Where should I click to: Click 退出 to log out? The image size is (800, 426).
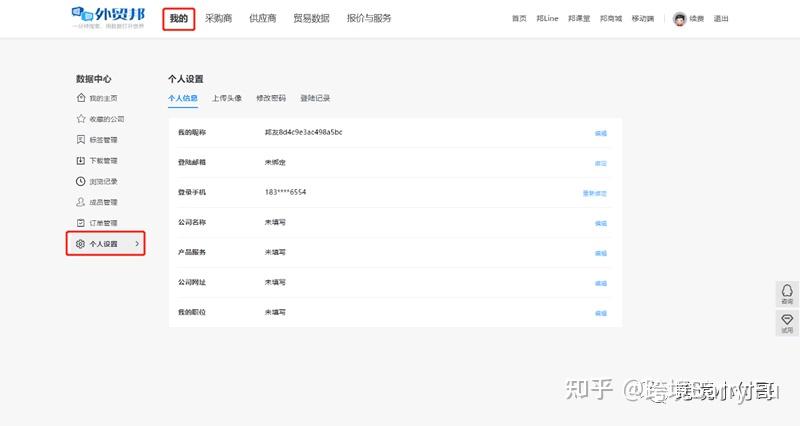[x=721, y=18]
